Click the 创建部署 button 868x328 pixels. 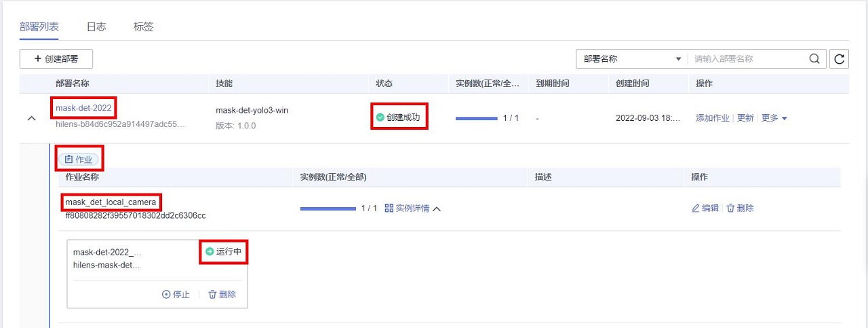[56, 59]
